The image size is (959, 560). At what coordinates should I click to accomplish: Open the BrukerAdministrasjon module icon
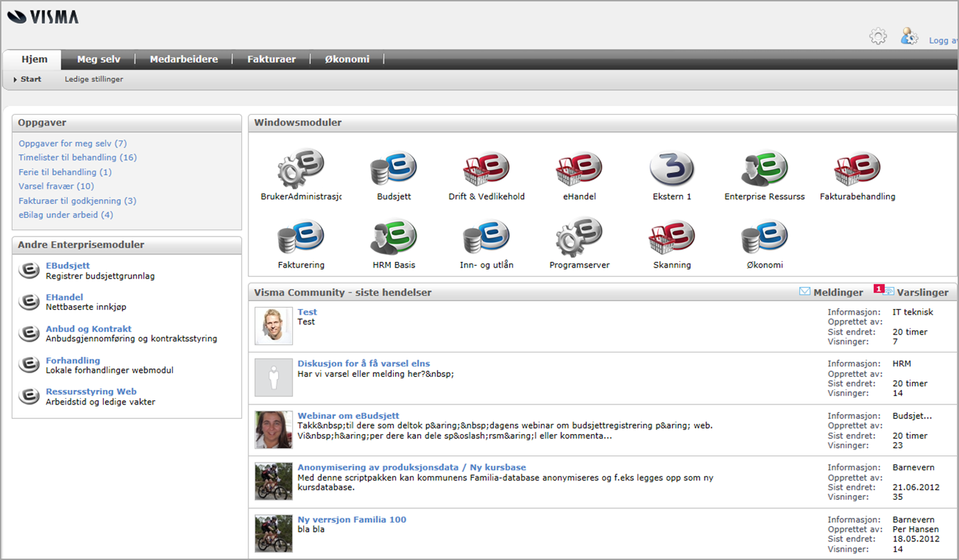pyautogui.click(x=301, y=167)
